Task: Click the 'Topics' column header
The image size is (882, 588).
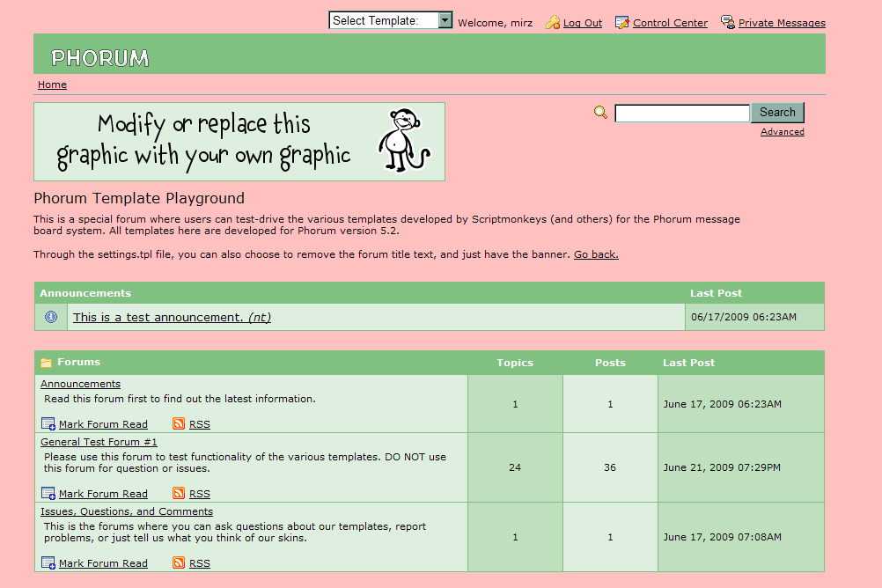Action: pyautogui.click(x=515, y=363)
